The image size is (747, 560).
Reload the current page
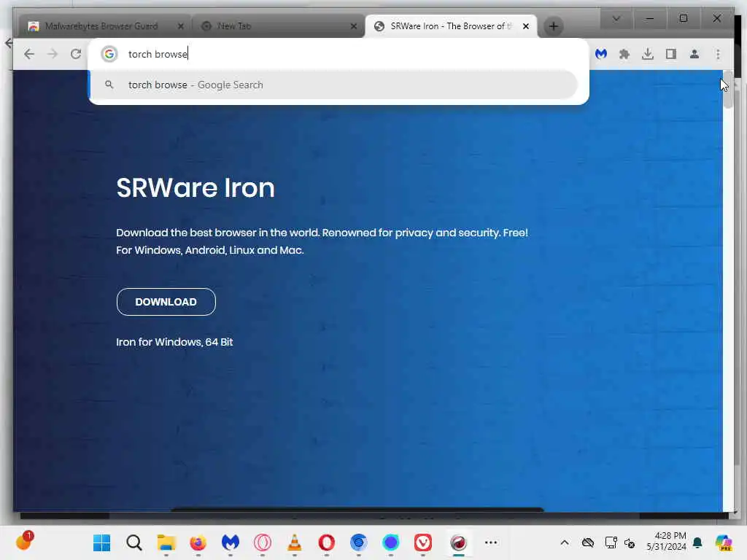pos(76,54)
